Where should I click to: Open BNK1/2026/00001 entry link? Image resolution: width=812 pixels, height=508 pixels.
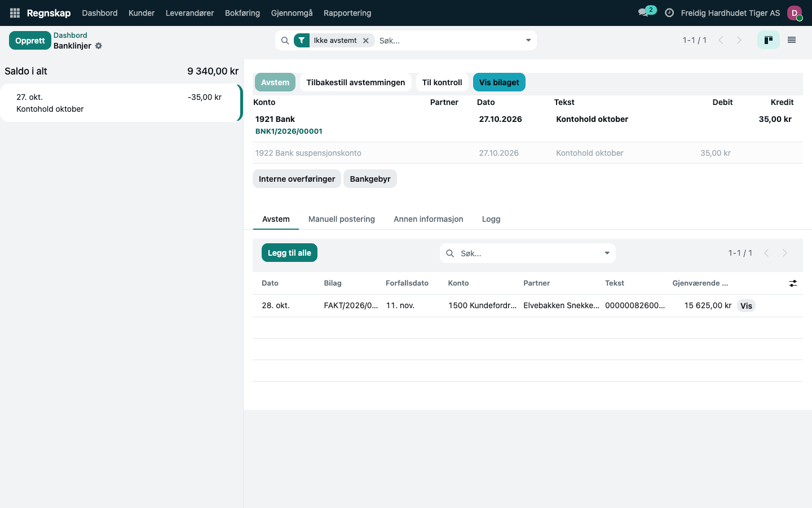pyautogui.click(x=289, y=131)
